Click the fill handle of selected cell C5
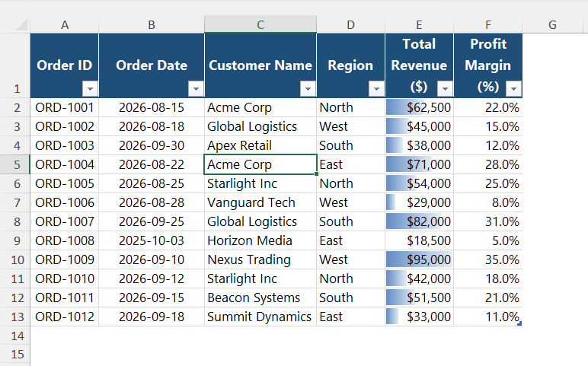Screen dimensions: 588x366 (317, 173)
